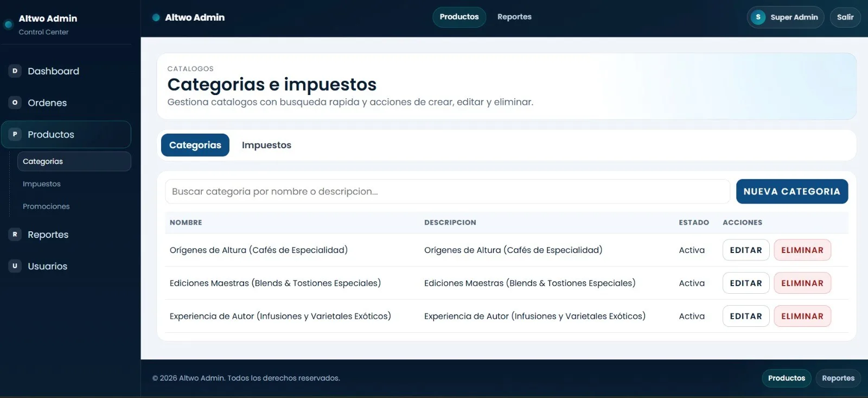
Task: Click the Salir logout button
Action: pos(845,17)
